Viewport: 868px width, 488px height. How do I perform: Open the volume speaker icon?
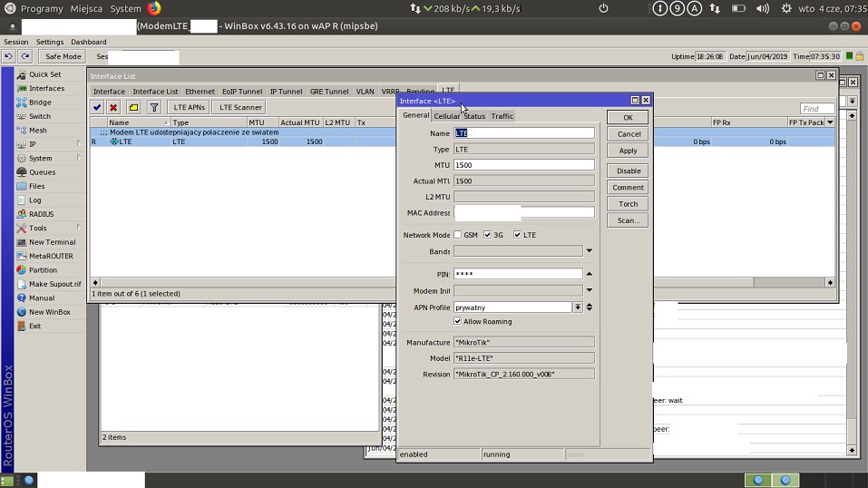(x=762, y=8)
